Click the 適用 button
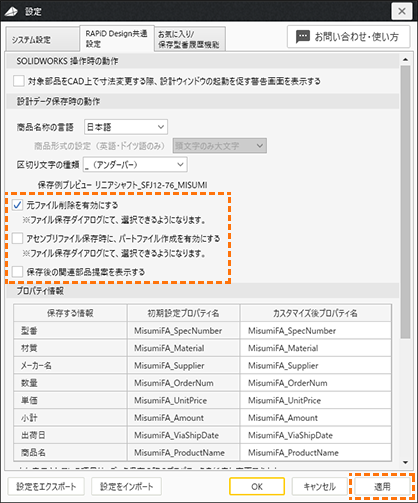 point(382,487)
